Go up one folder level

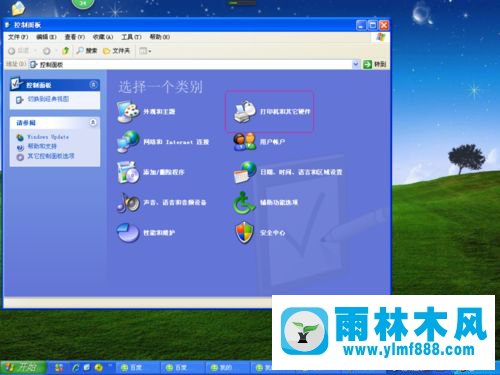tap(65, 51)
